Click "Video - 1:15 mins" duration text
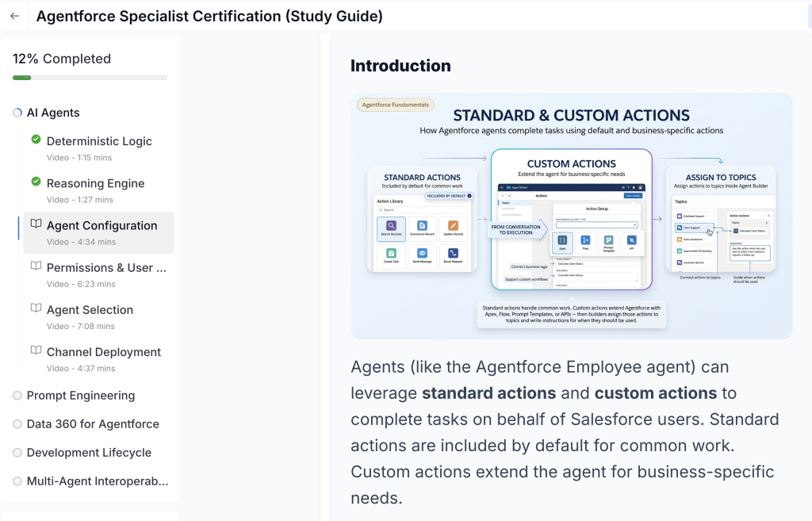The image size is (812, 521). point(79,158)
